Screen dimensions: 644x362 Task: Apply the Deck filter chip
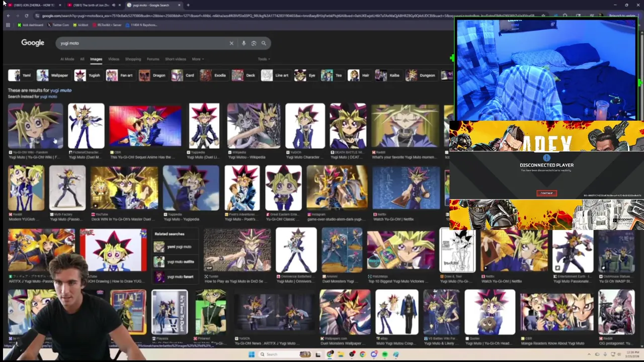pos(244,75)
